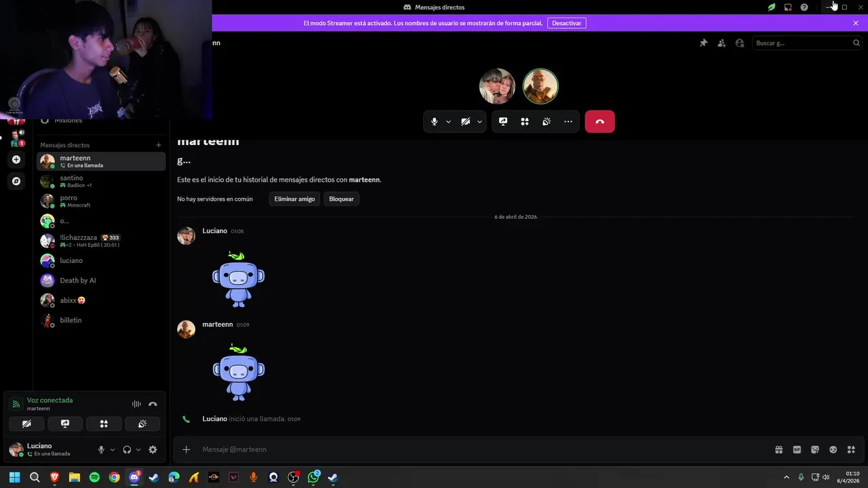Open the !lichazzzaza direct message

(101, 241)
